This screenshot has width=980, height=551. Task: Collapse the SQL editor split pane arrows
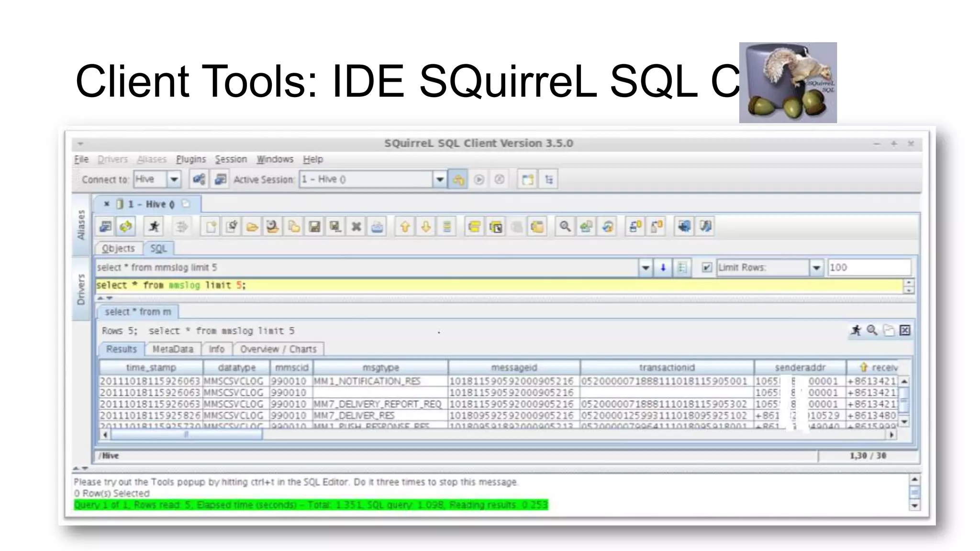(x=105, y=298)
